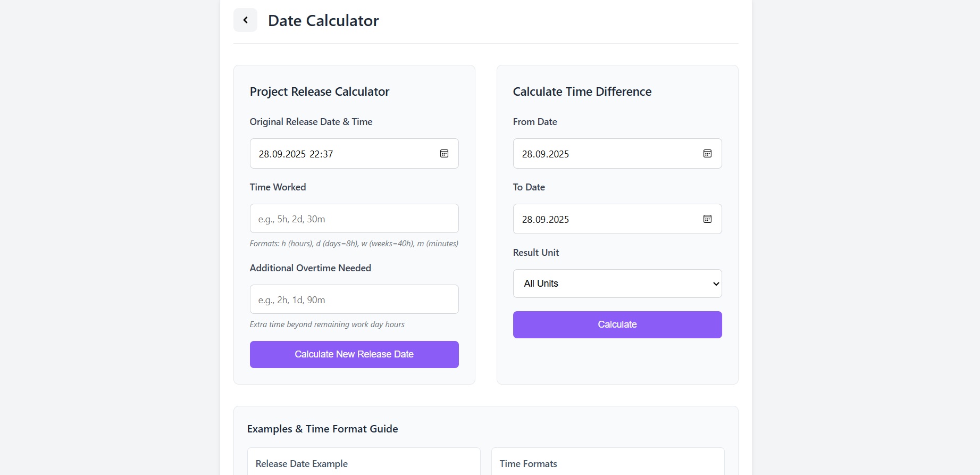Image resolution: width=980 pixels, height=475 pixels.
Task: Open the From Date calendar picker icon
Action: tap(707, 154)
